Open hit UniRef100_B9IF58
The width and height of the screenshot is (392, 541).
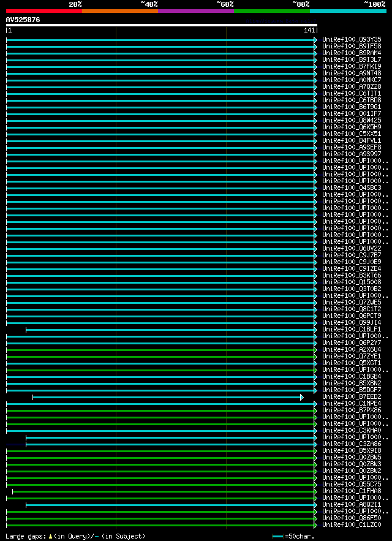coord(352,46)
